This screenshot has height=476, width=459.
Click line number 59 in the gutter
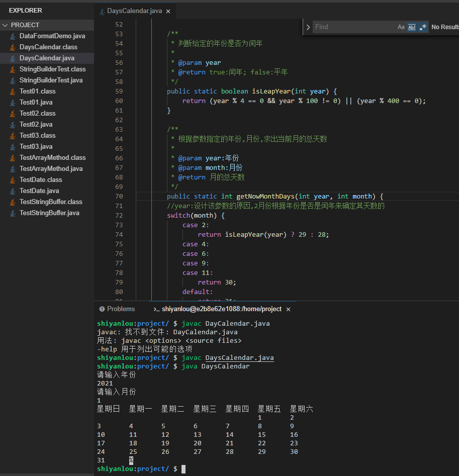click(119, 91)
